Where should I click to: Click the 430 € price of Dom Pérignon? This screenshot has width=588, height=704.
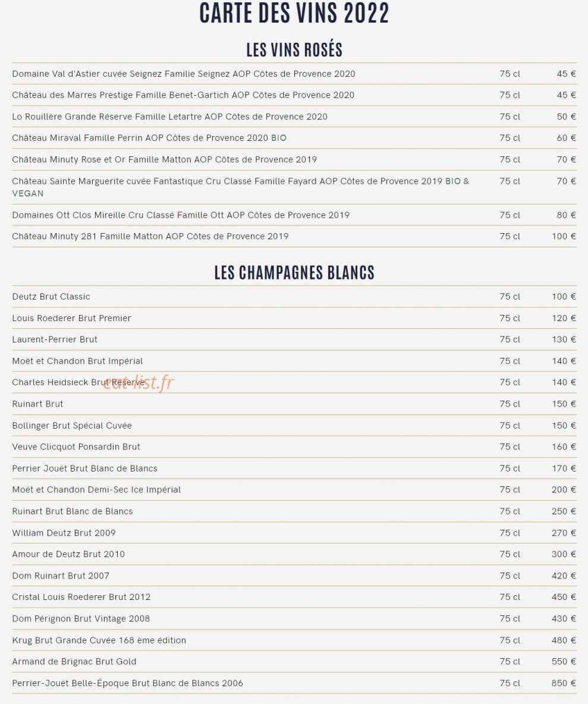click(x=564, y=619)
